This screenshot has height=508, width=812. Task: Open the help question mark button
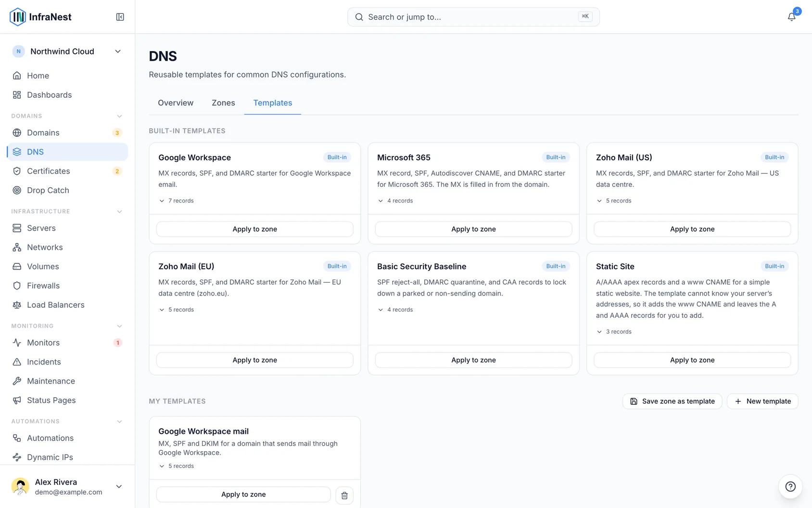click(790, 486)
